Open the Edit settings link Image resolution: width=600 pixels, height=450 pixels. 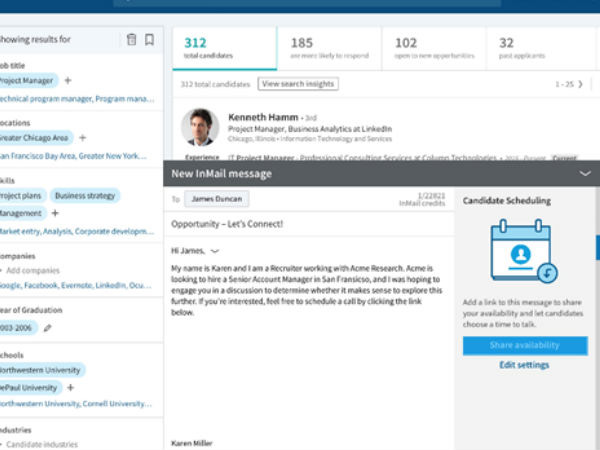point(524,365)
